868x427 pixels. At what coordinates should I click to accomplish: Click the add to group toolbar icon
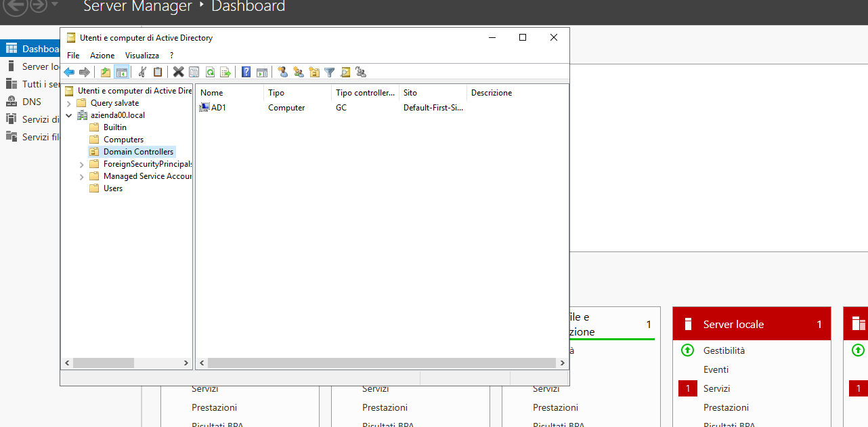click(361, 72)
